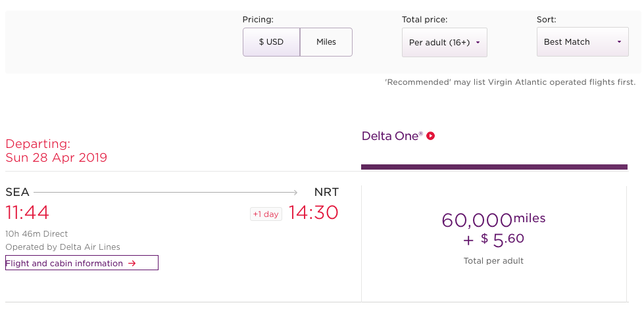Open the Per adult (16+) dropdown
Image resolution: width=644 pixels, height=309 pixels.
444,43
